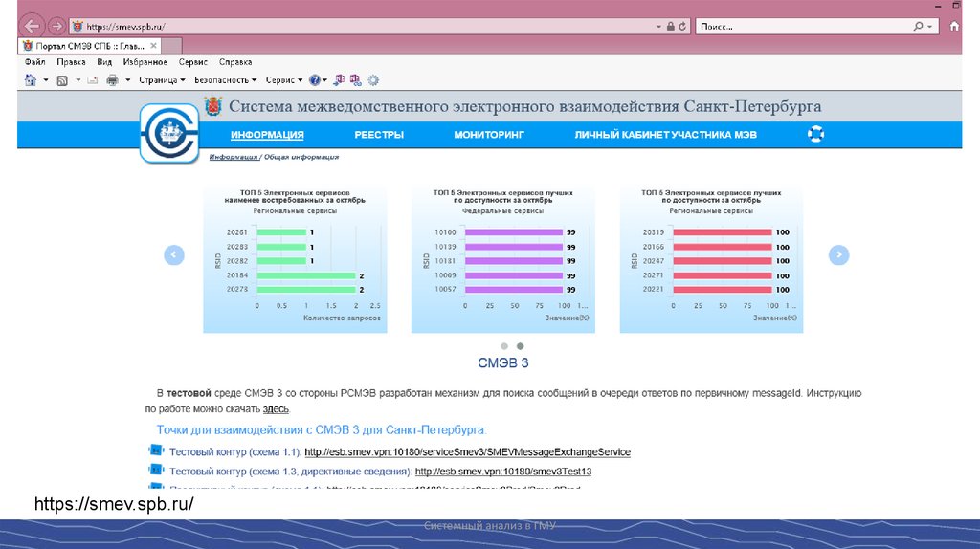980x549 pixels.
Task: Click the 'здесь' instruction download link
Action: pyautogui.click(x=276, y=408)
